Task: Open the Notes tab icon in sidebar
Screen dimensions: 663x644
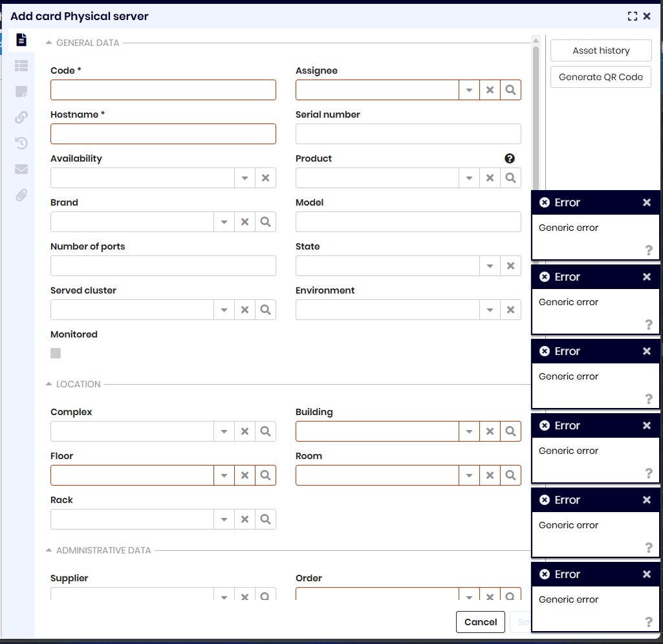Action: tap(21, 91)
